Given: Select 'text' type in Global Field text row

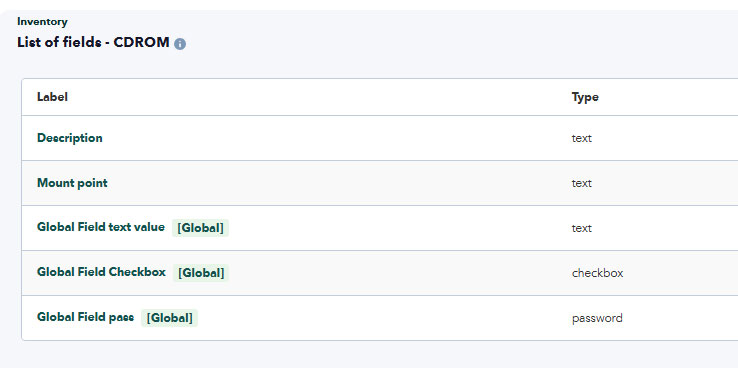Looking at the screenshot, I should pyautogui.click(x=582, y=228).
